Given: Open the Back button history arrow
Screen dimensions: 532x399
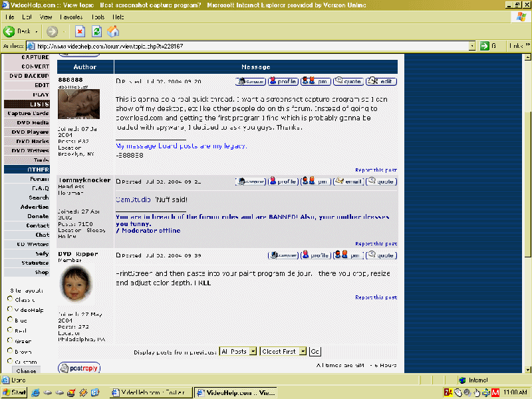Looking at the screenshot, I should coord(37,32).
